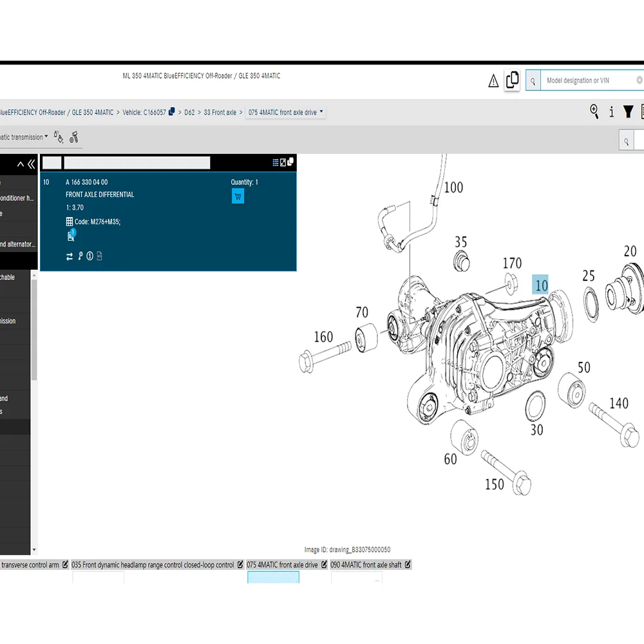Add front axle differential to shopping cart
Viewport: 644px width, 644px height.
(238, 196)
